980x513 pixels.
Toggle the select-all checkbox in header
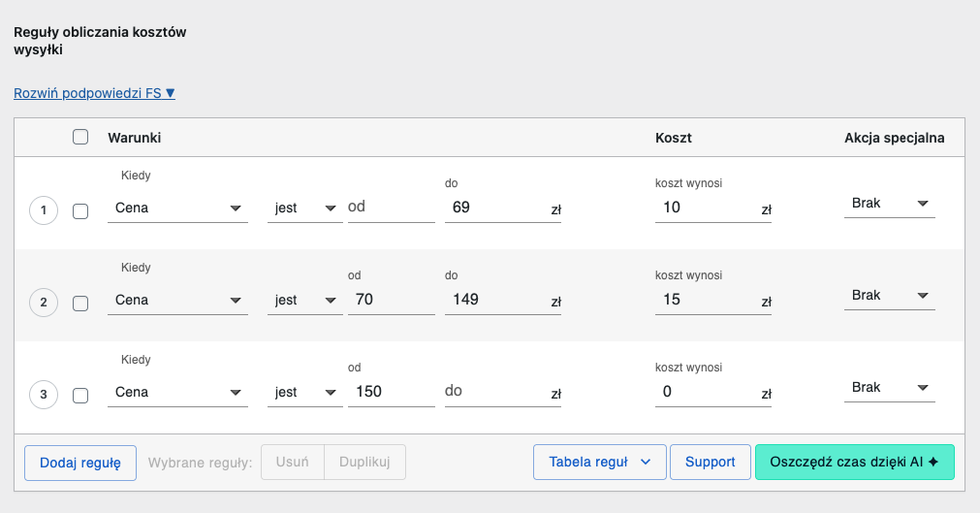click(x=80, y=138)
